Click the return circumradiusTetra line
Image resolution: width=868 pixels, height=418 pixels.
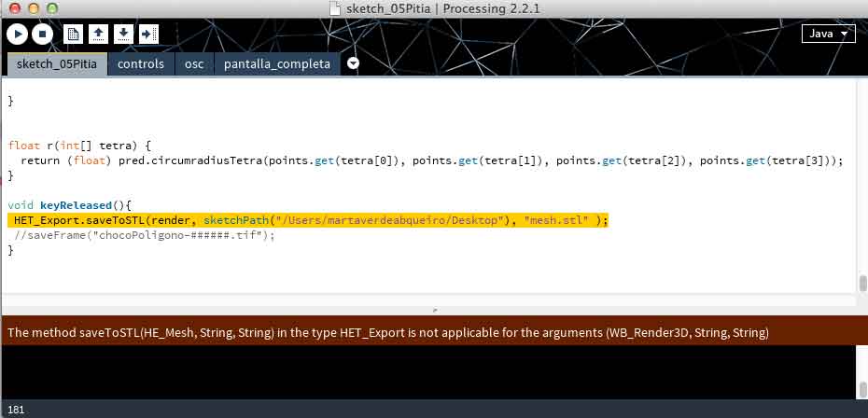pyautogui.click(x=432, y=160)
